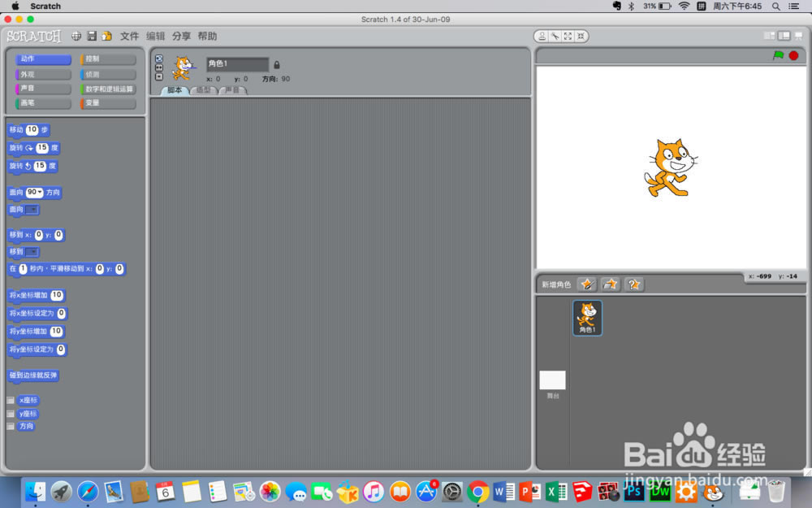Select the 声音 block category
Screen dimensions: 812x508
pyautogui.click(x=43, y=89)
